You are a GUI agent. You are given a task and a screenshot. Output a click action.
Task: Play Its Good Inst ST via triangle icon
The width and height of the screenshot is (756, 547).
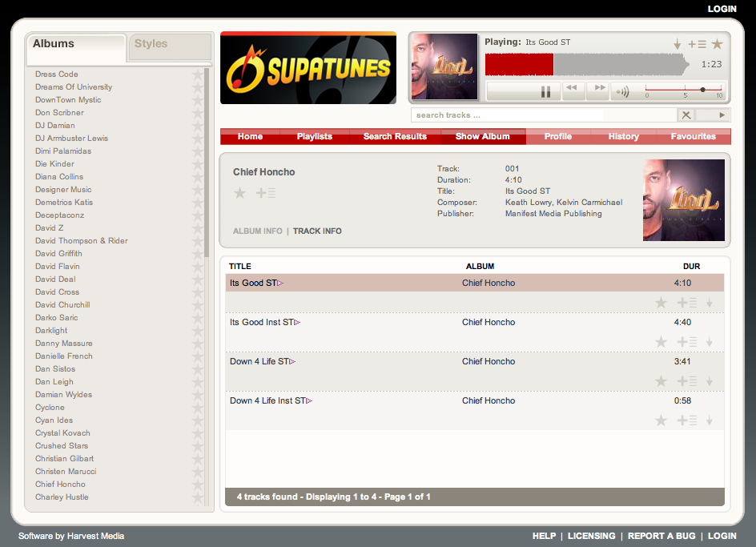(297, 322)
